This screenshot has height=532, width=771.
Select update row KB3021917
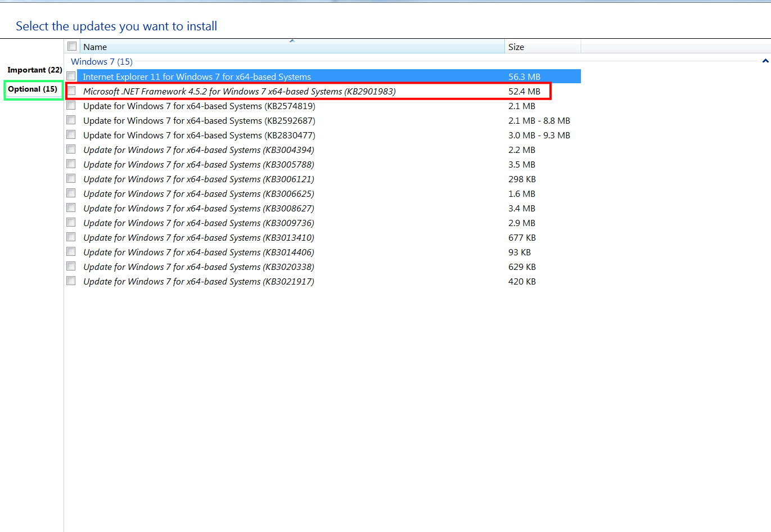click(323, 281)
